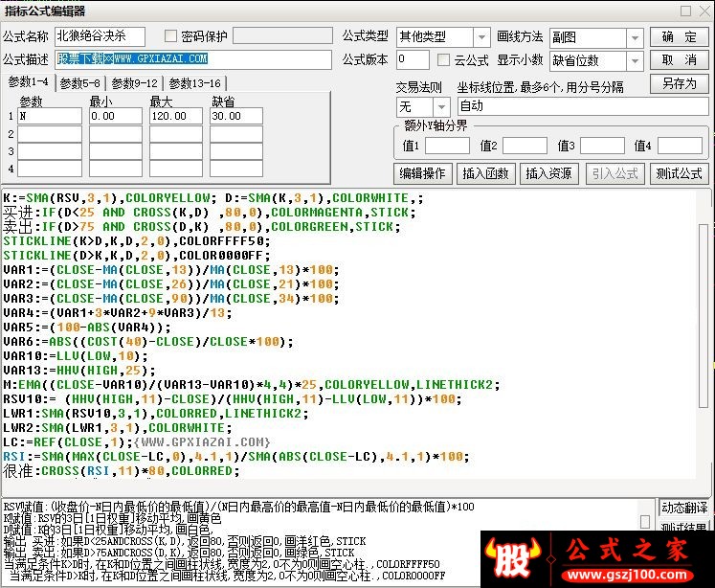Click the 确定 button to confirm
This screenshot has width=715, height=588.
pos(679,36)
